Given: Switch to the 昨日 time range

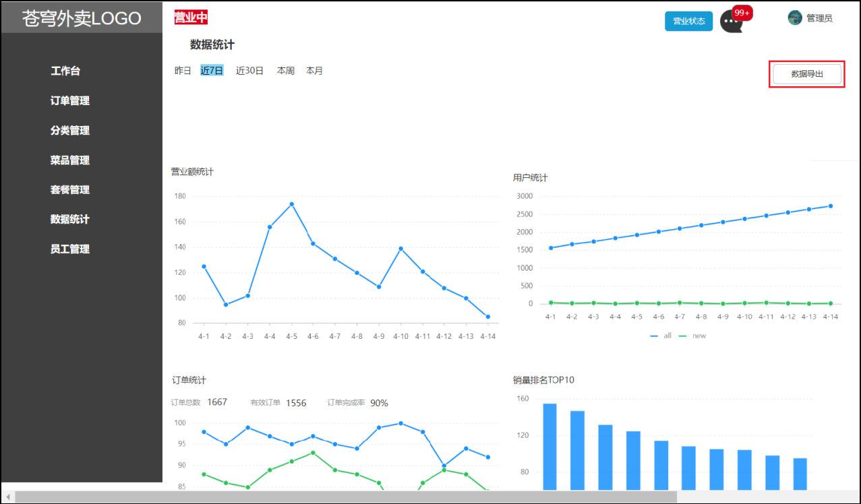Looking at the screenshot, I should pos(183,71).
